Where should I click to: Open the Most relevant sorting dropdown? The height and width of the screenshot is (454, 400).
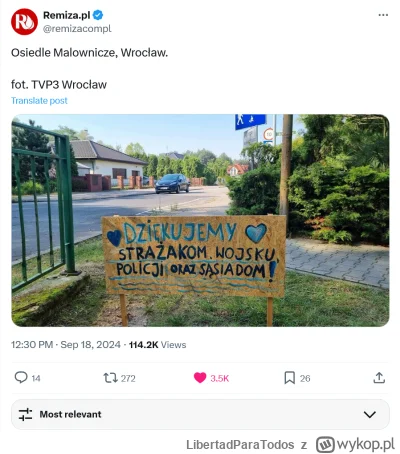pos(200,414)
